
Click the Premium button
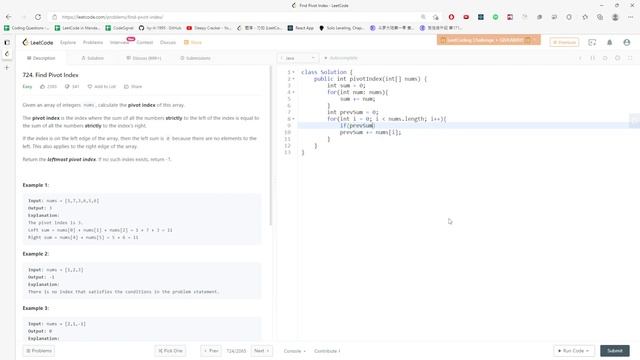click(564, 42)
